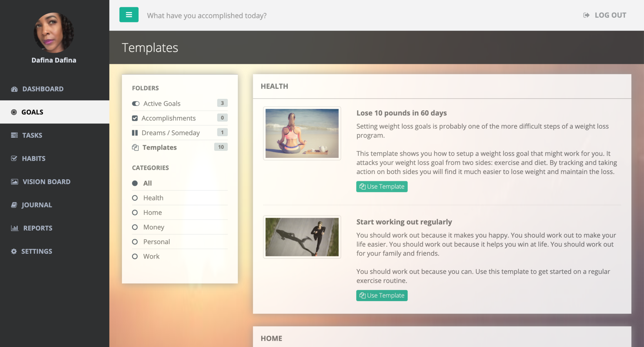Click Dafina Dafina's profile avatar
644x347 pixels.
[54, 33]
